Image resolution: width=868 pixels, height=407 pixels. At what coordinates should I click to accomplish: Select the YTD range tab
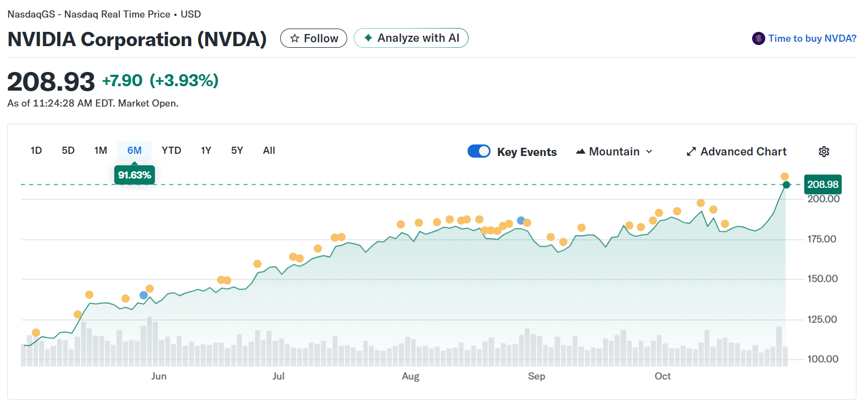171,150
